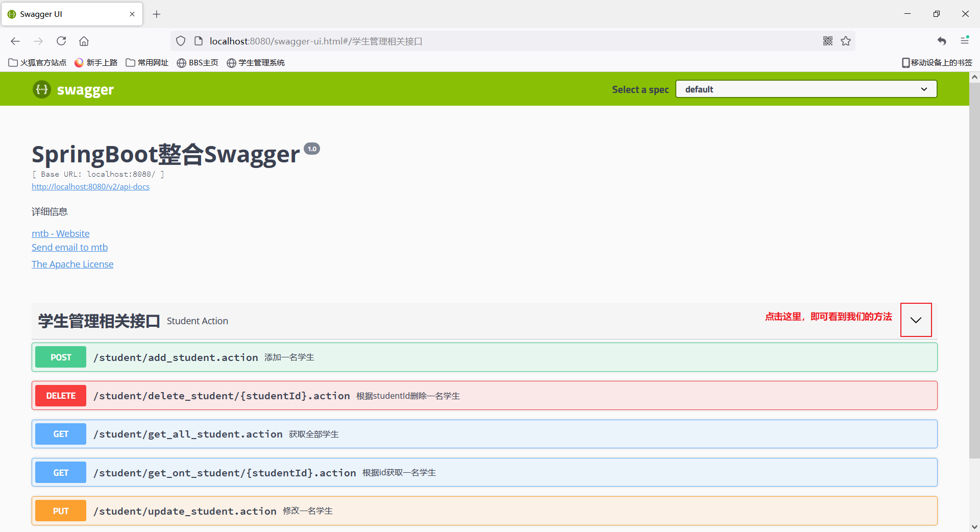Click the red DELETE method badge
The width and height of the screenshot is (980, 532).
pos(61,396)
